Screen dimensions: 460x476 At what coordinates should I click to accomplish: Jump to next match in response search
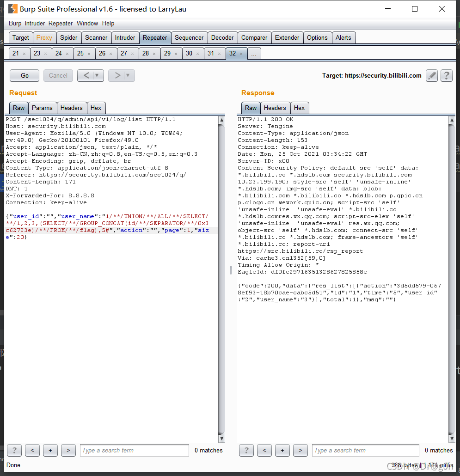(x=301, y=450)
